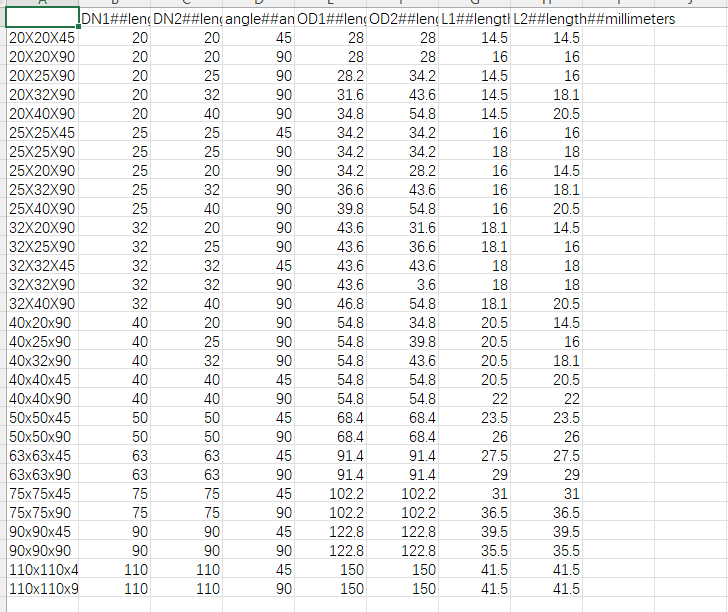Click the angle column header cell
The image size is (728, 612).
pos(259,19)
